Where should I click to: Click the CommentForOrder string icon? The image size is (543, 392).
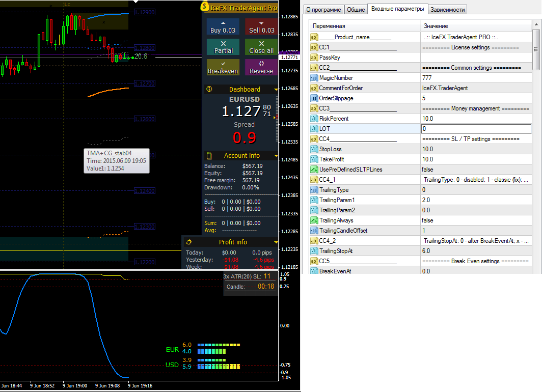[x=314, y=88]
